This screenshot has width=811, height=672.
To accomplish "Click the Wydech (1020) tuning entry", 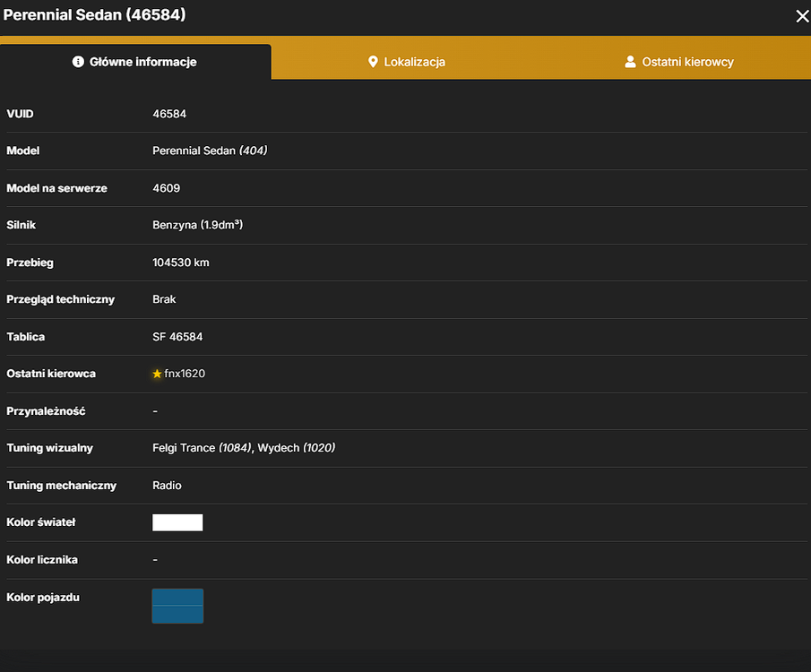I will (x=297, y=448).
